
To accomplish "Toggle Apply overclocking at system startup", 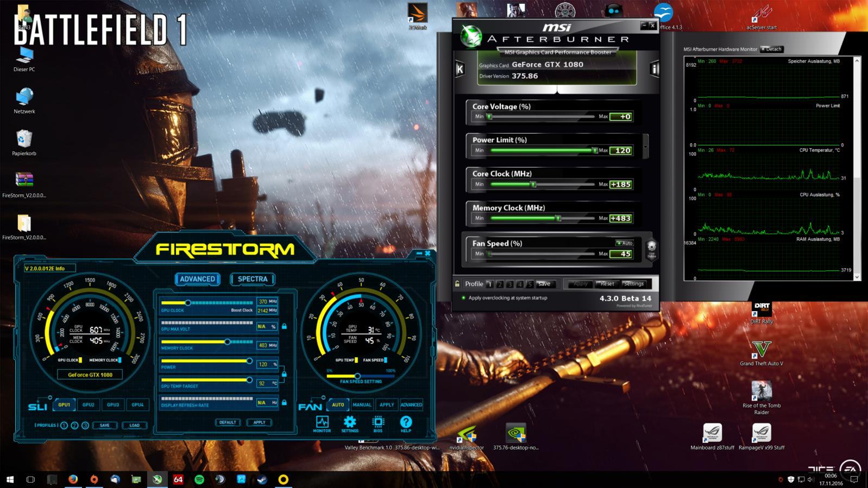I will click(x=504, y=298).
